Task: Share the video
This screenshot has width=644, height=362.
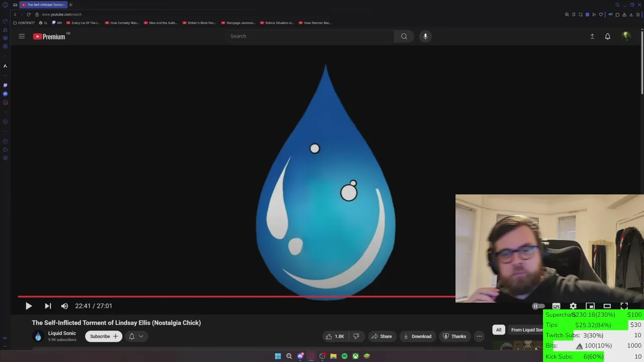Action: 381,336
